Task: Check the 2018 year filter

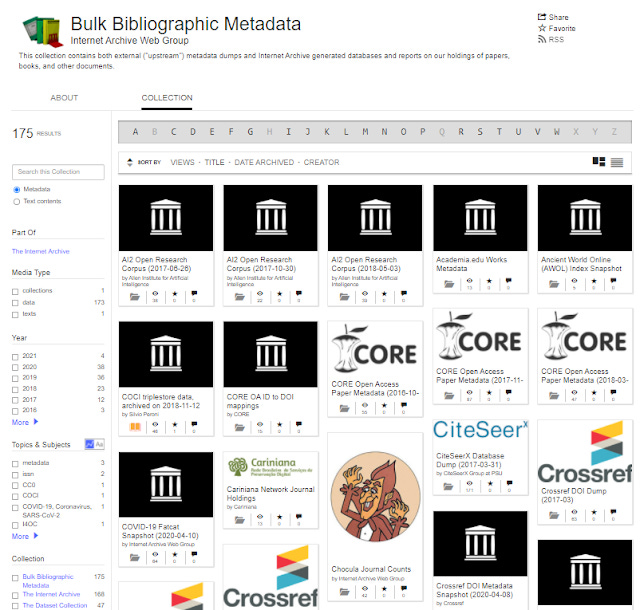Action: [x=16, y=389]
